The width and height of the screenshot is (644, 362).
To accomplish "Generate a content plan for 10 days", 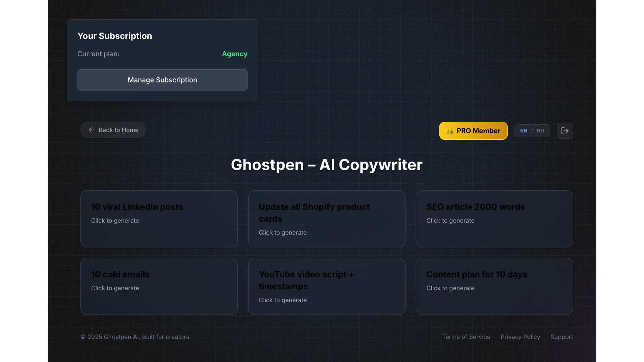I will [494, 286].
